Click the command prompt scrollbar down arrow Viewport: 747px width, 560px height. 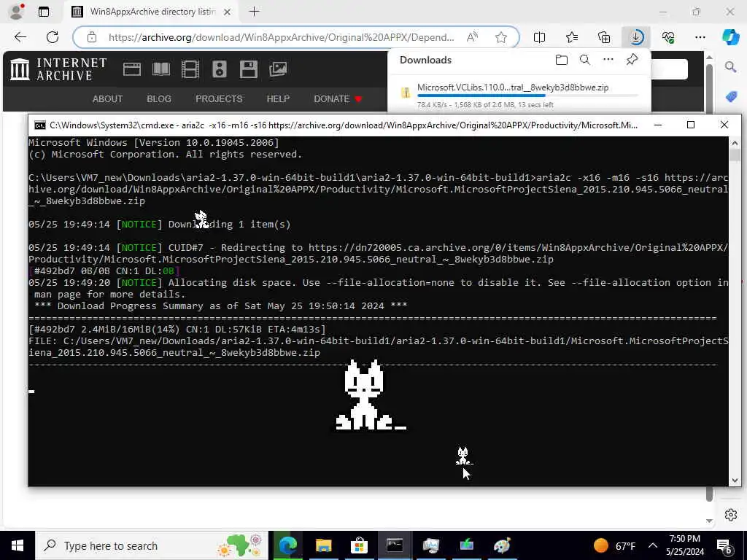(x=735, y=481)
